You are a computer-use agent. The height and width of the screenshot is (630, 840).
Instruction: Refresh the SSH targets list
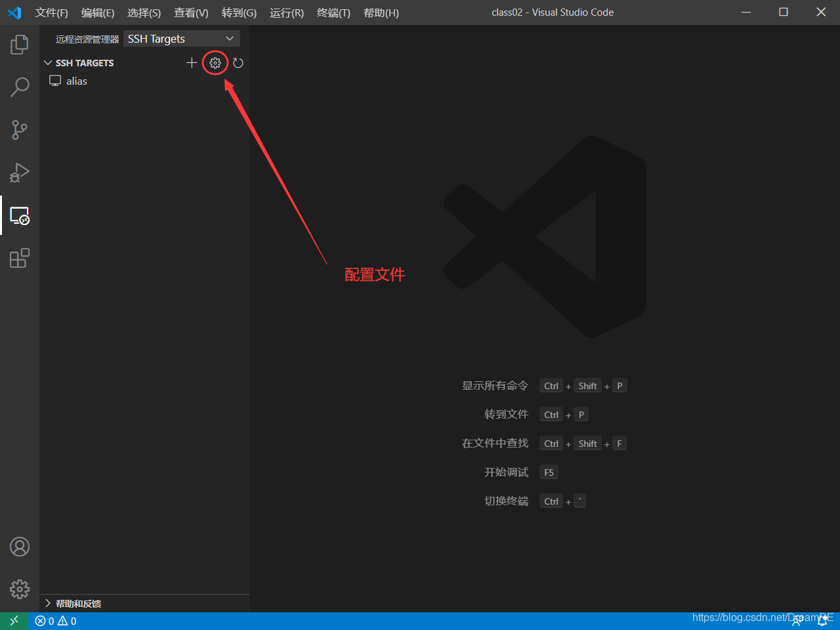tap(238, 63)
